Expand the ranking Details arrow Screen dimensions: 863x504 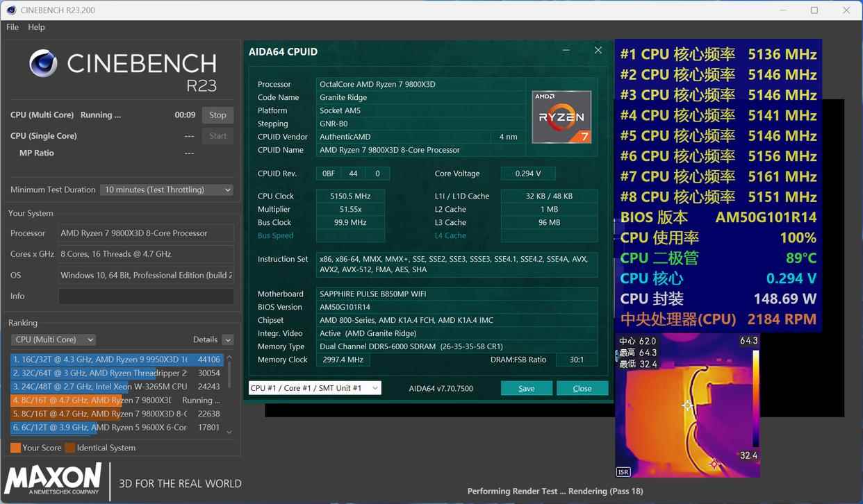(x=227, y=340)
